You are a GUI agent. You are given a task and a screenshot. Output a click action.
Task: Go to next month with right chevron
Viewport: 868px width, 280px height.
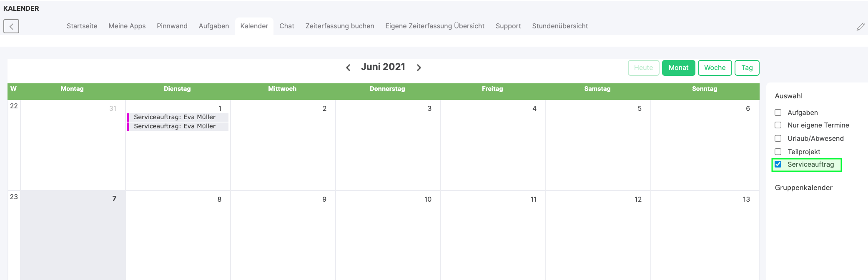(x=419, y=67)
